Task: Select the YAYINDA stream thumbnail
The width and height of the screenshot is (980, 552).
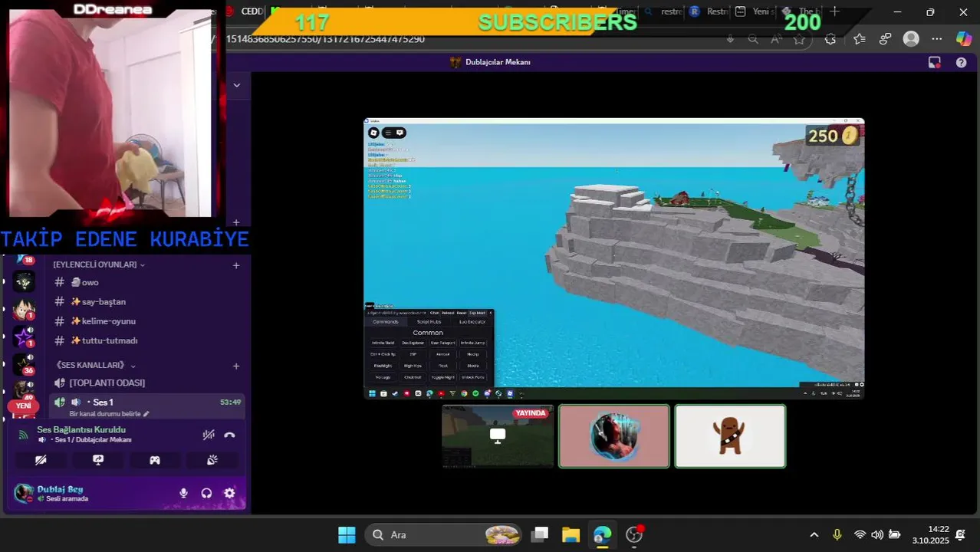Action: pos(498,436)
